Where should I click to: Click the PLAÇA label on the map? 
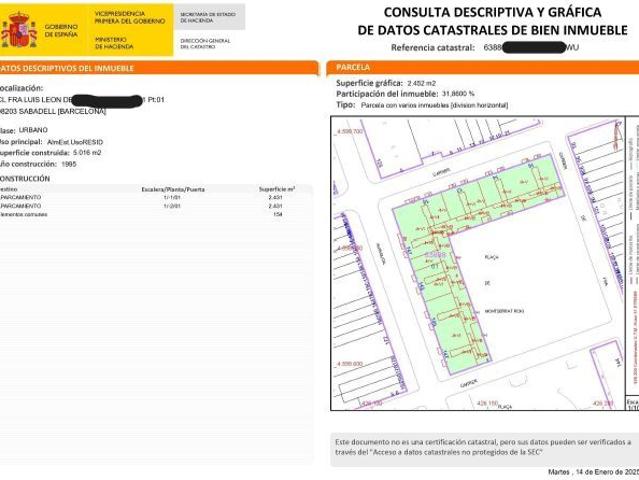click(491, 258)
